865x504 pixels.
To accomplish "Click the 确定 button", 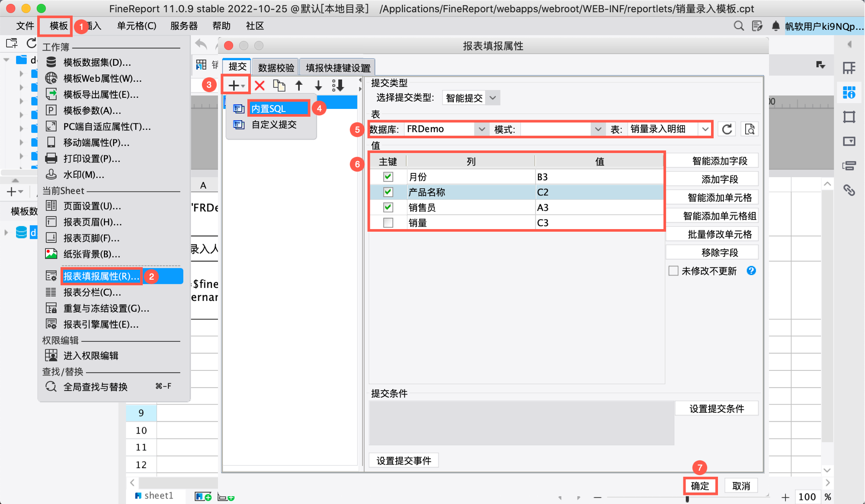I will pos(700,485).
